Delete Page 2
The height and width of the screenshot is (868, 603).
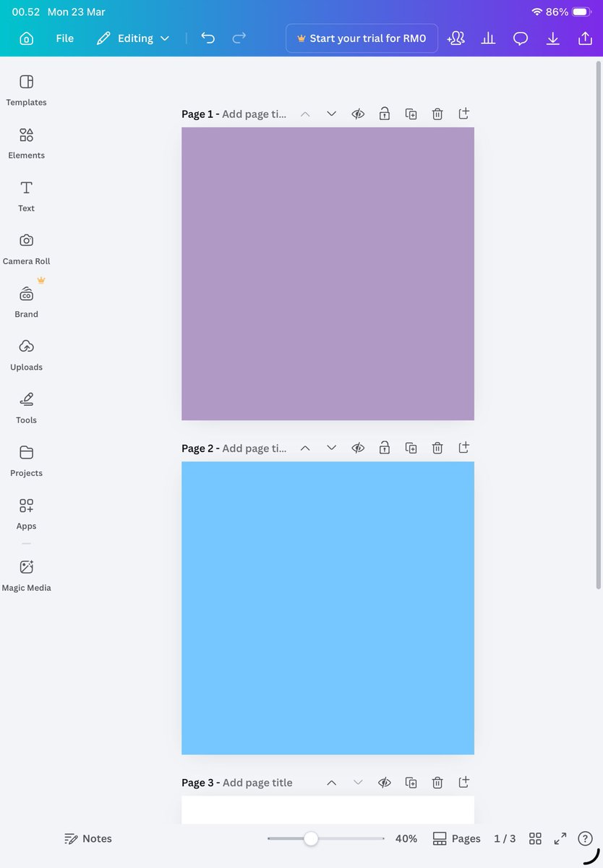coord(437,448)
